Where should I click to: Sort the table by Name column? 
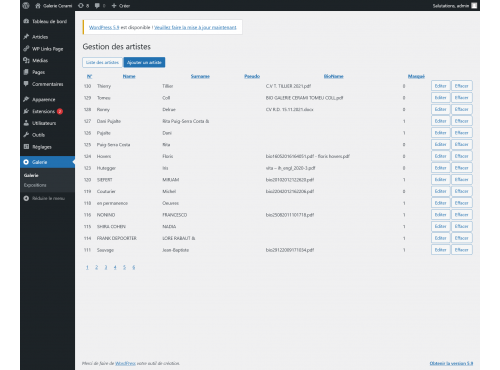pyautogui.click(x=129, y=76)
